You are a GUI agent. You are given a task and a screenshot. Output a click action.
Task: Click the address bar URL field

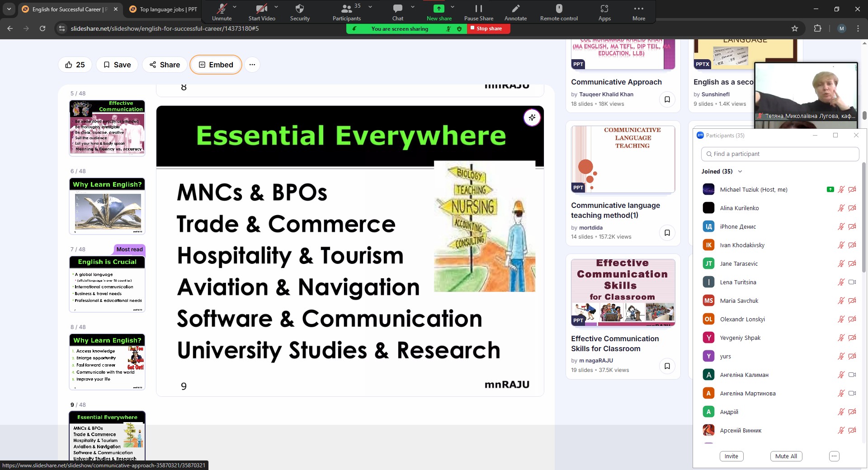point(425,28)
